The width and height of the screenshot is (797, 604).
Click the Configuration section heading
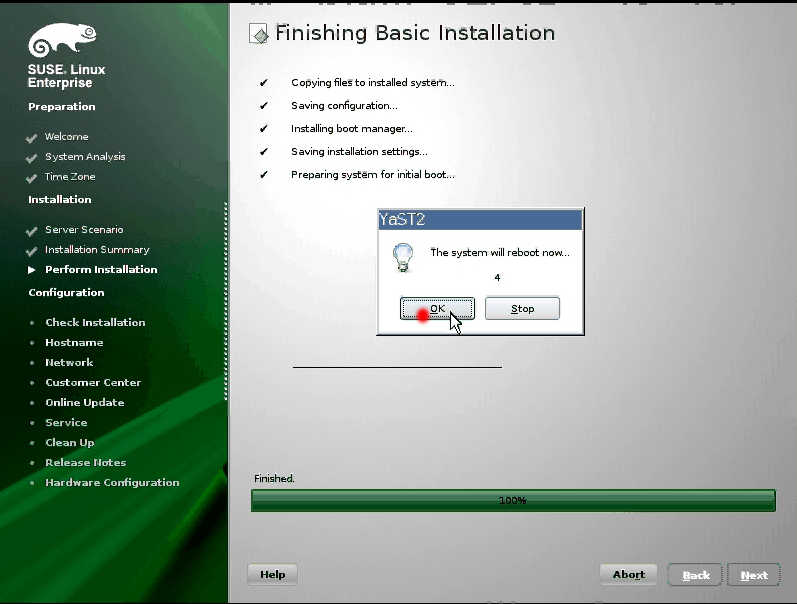[x=66, y=292]
